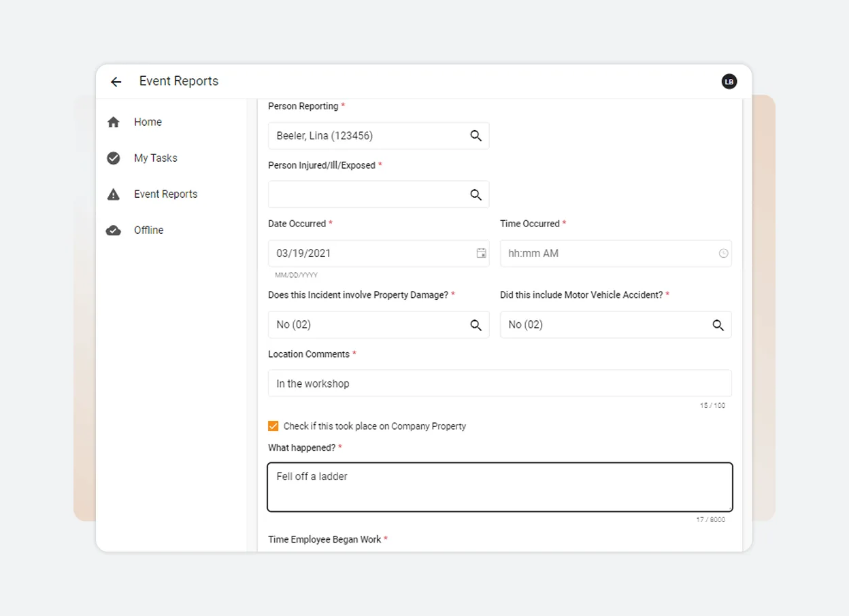Open the LB profile avatar
Image resolution: width=849 pixels, height=616 pixels.
pyautogui.click(x=729, y=81)
